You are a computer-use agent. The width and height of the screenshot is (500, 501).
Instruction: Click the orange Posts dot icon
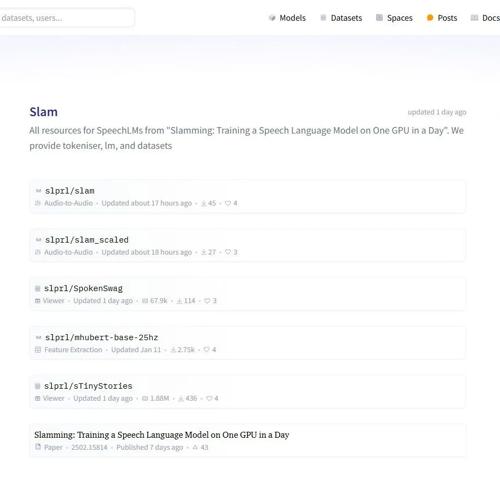[x=430, y=18]
